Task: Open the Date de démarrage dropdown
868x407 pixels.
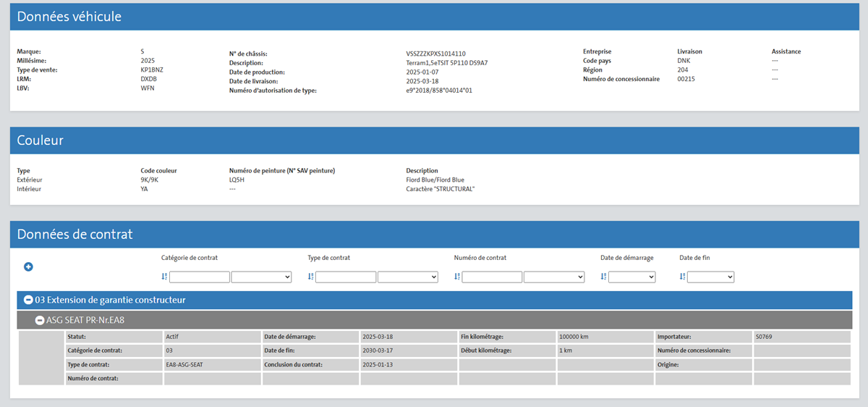Action: 631,277
